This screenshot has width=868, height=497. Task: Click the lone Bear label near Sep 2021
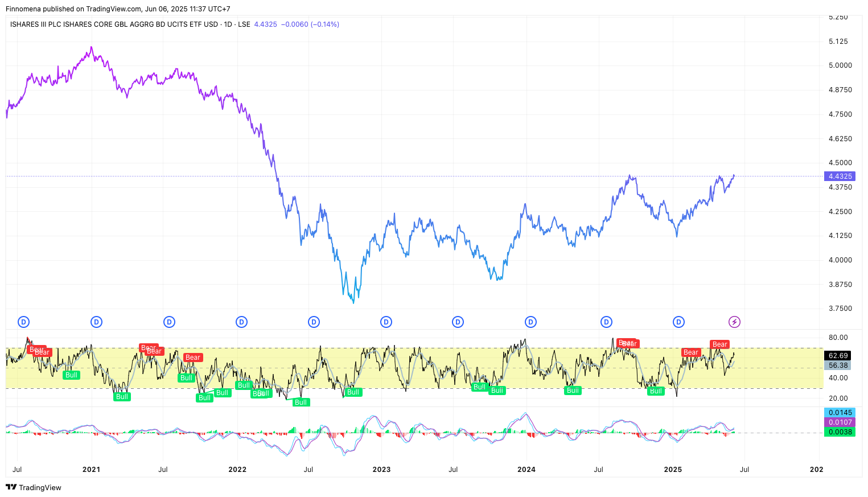(x=193, y=358)
